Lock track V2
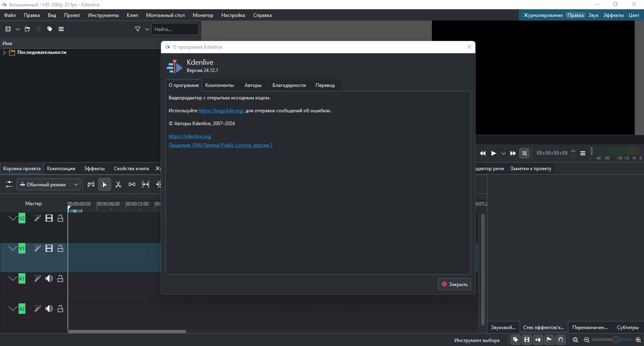 tap(60, 218)
